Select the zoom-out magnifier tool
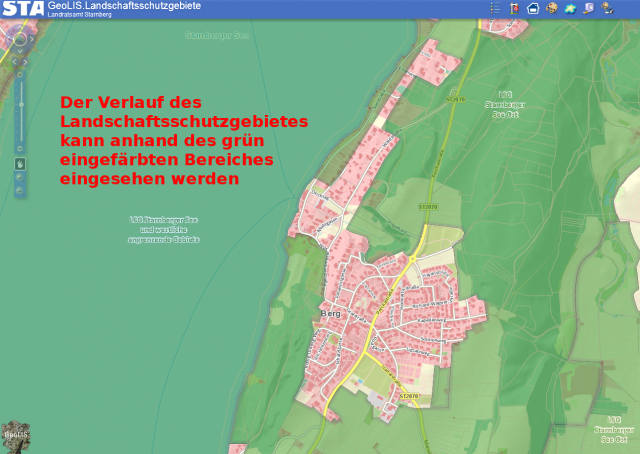This screenshot has height=454, width=640. pyautogui.click(x=20, y=191)
